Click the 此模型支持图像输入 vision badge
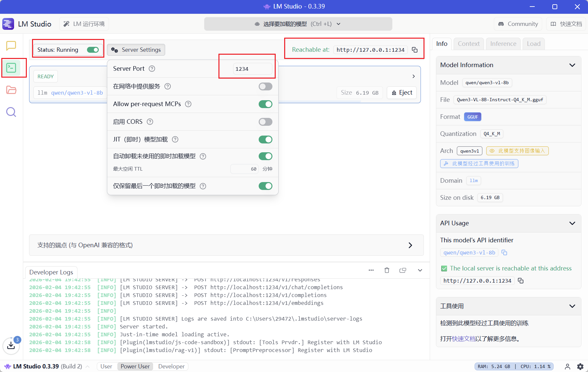The width and height of the screenshot is (588, 372). [517, 151]
